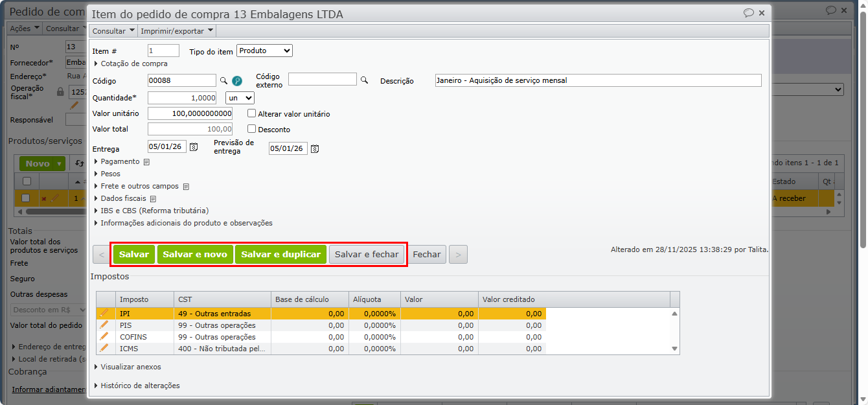Screen dimensions: 868x405
Task: Click into the Descrição text field
Action: 598,80
